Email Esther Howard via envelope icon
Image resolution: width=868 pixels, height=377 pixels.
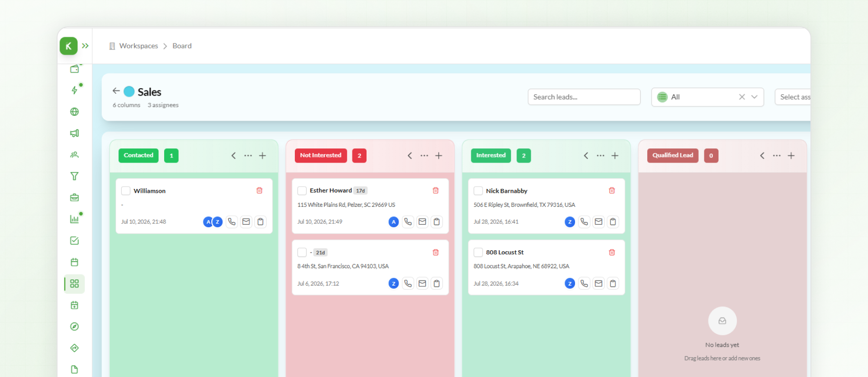tap(423, 221)
